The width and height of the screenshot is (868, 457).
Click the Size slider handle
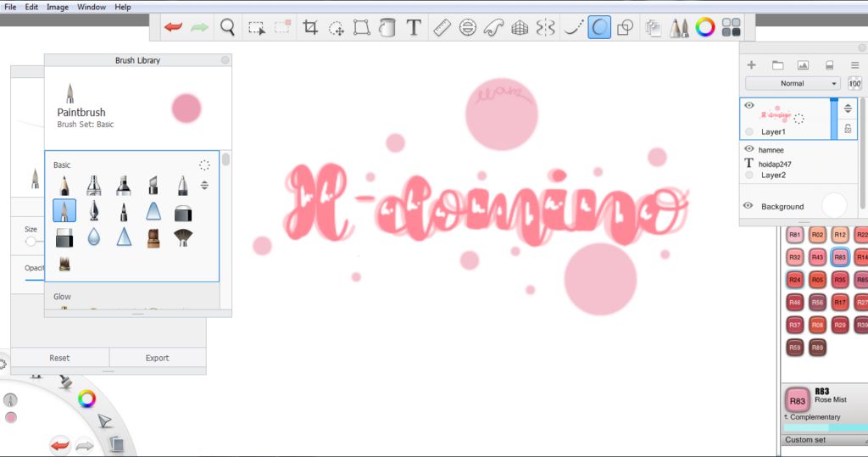pos(31,241)
